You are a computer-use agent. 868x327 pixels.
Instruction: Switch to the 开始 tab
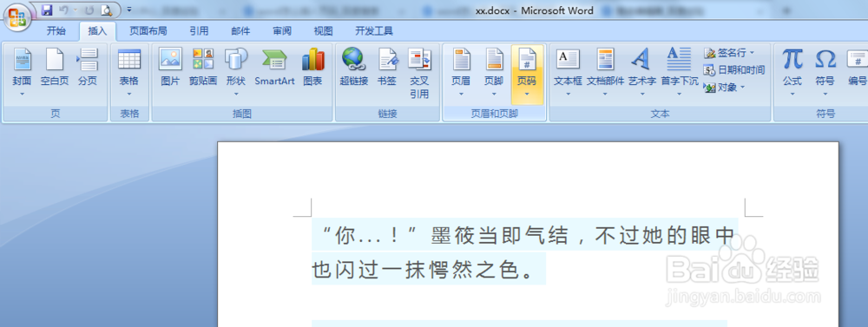pyautogui.click(x=56, y=31)
